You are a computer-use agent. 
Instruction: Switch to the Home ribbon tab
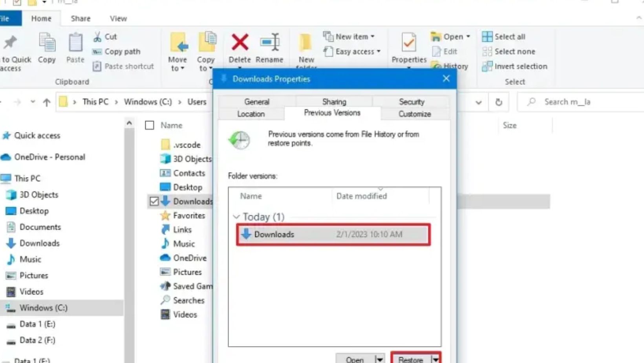[x=41, y=18]
